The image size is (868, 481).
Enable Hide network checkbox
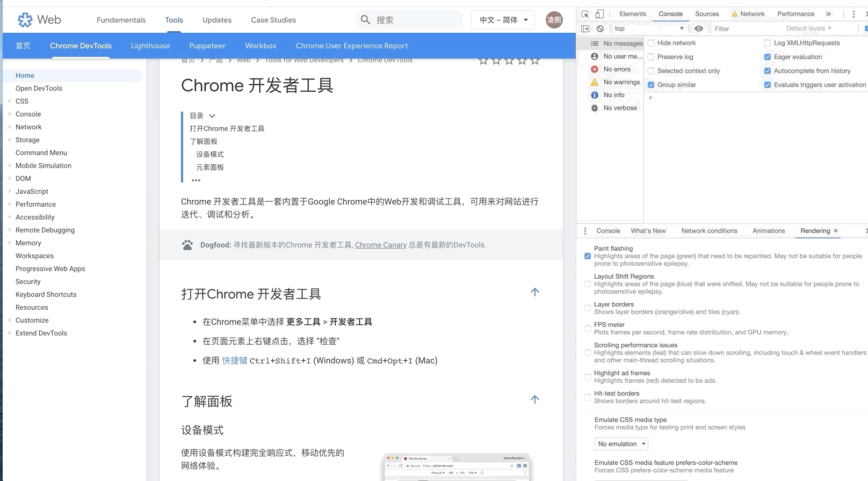651,43
